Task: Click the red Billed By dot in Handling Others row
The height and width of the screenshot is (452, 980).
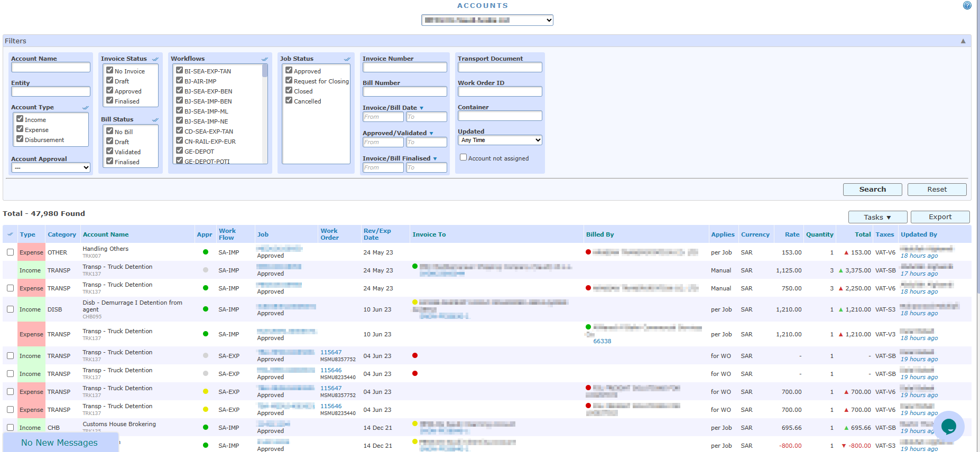Action: 588,252
